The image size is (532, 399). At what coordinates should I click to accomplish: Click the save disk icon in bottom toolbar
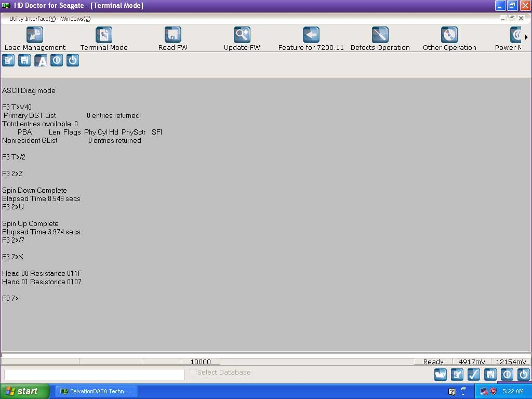[490, 375]
